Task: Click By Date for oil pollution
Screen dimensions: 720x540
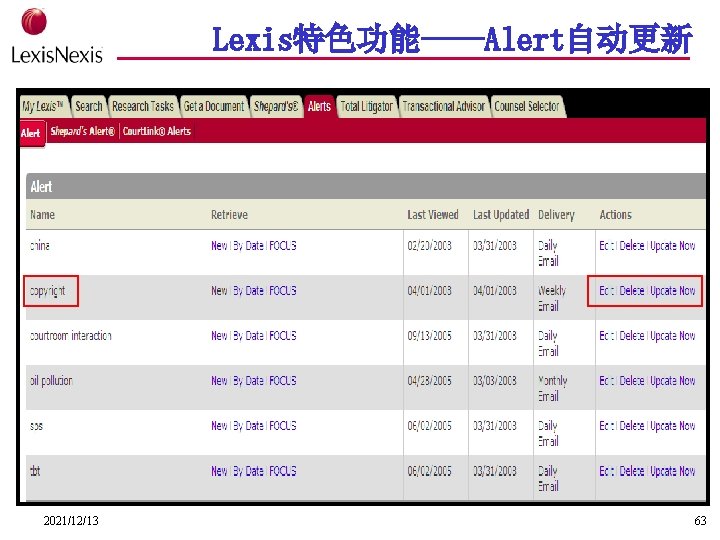Action: [248, 381]
